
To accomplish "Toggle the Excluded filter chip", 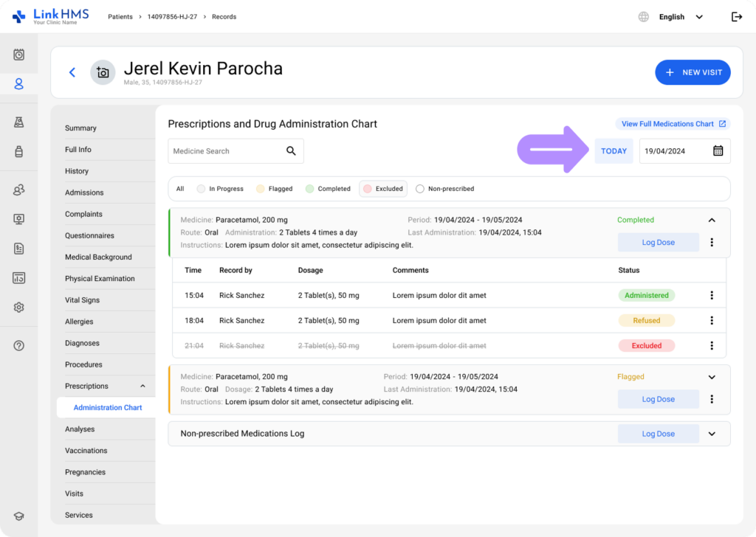I will pos(382,189).
